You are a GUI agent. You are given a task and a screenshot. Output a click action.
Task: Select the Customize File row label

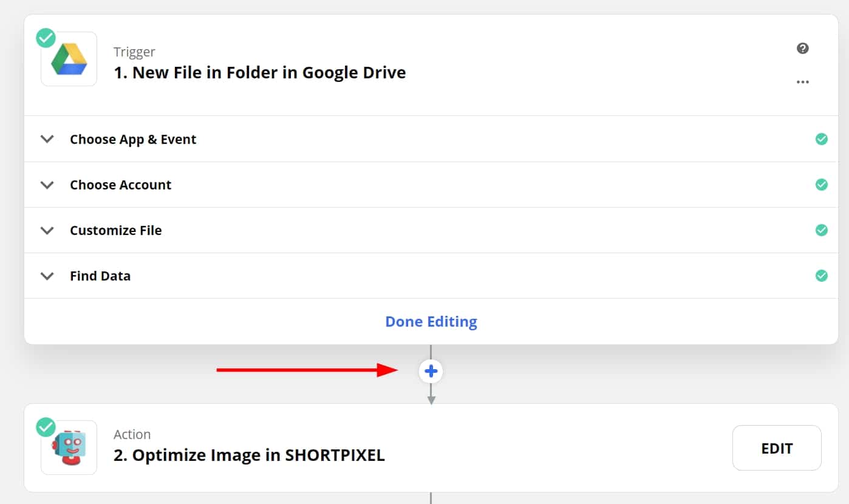115,230
